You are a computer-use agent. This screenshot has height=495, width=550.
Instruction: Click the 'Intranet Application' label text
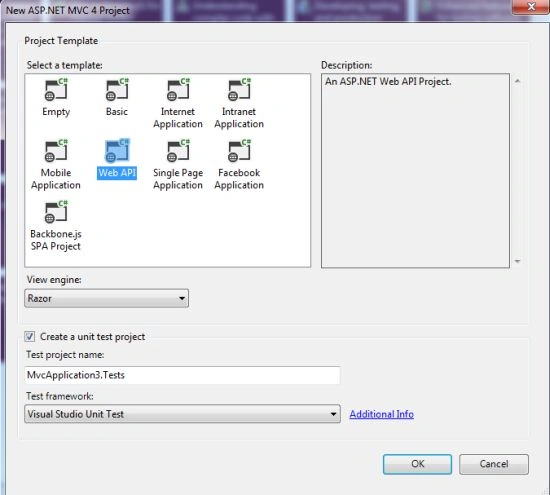pyautogui.click(x=239, y=118)
